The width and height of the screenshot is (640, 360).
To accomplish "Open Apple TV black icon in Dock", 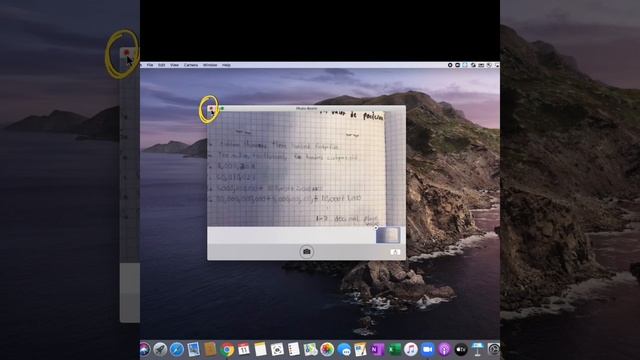I will pos(461,349).
